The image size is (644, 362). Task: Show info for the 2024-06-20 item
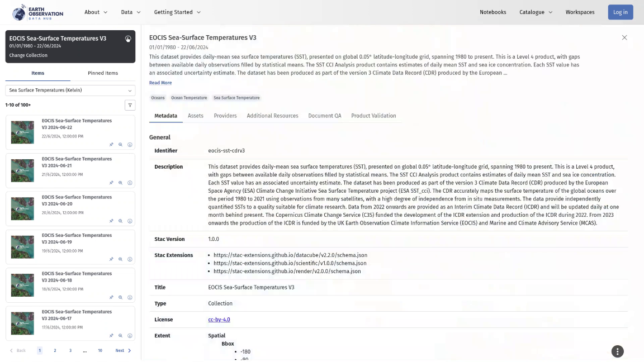pos(130,221)
